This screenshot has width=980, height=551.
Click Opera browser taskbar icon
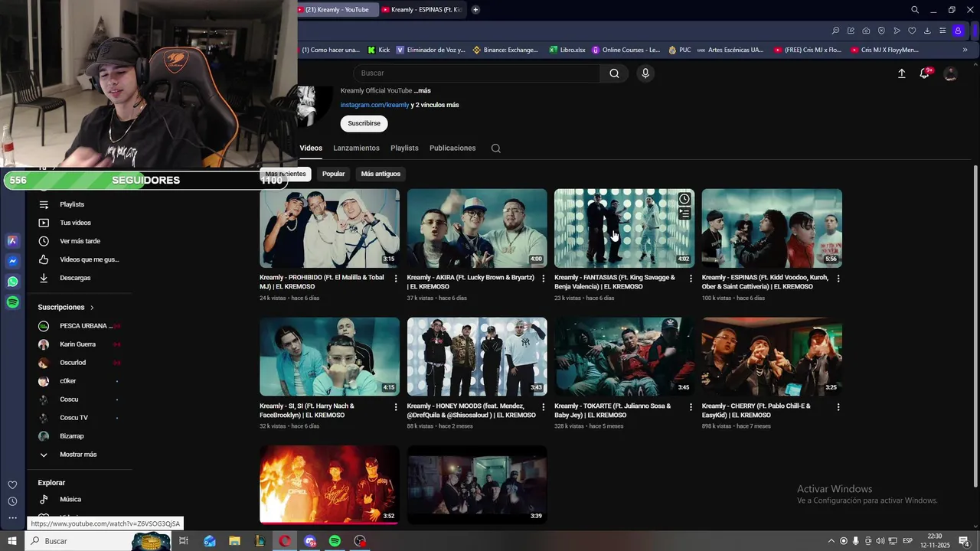point(285,541)
